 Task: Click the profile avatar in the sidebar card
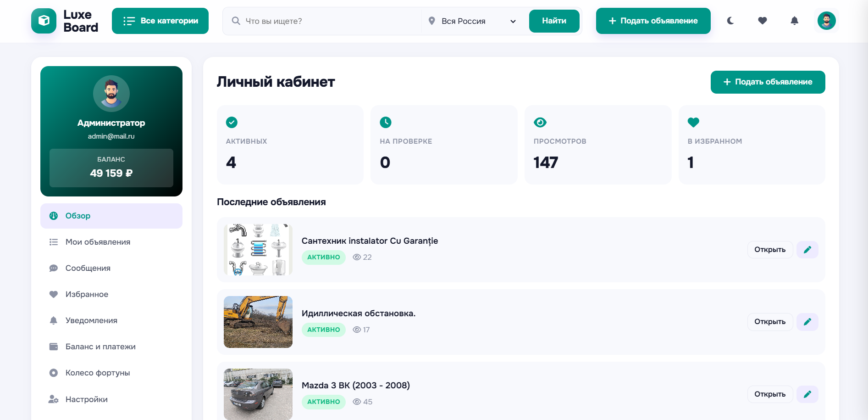(111, 94)
